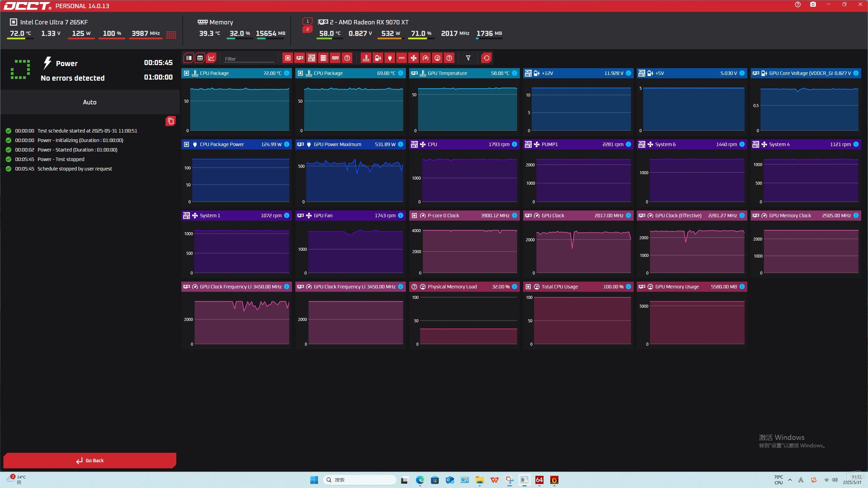Select GPU 2 in the header

click(308, 29)
